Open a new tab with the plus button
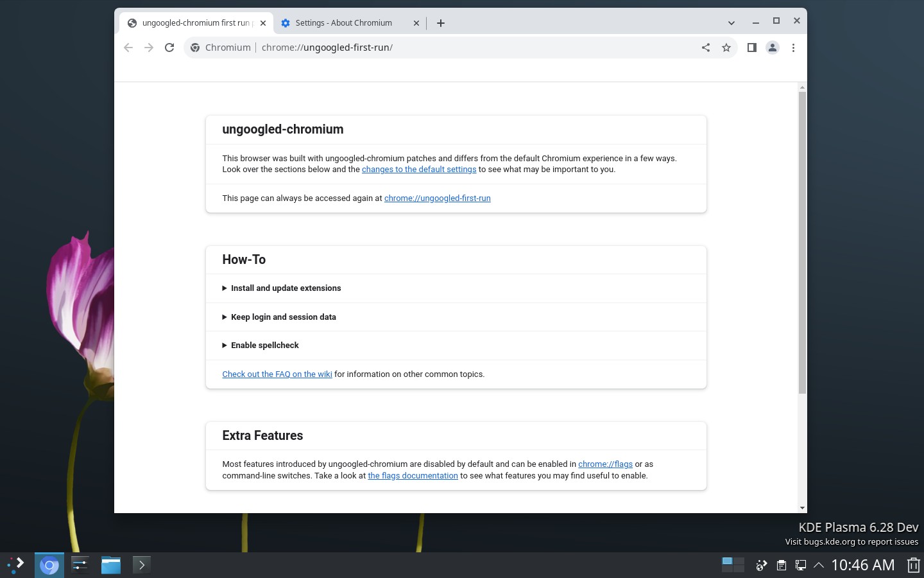The height and width of the screenshot is (578, 924). [x=441, y=23]
